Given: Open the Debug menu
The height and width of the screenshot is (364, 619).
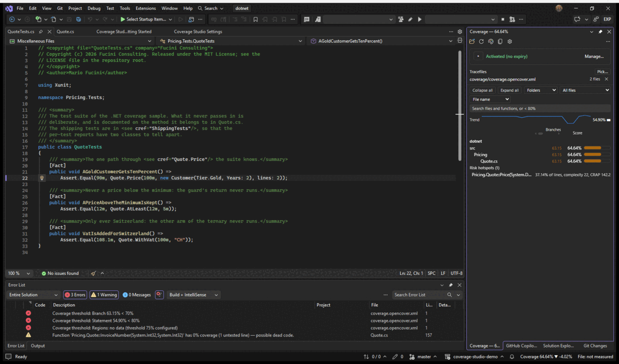Looking at the screenshot, I should (94, 8).
